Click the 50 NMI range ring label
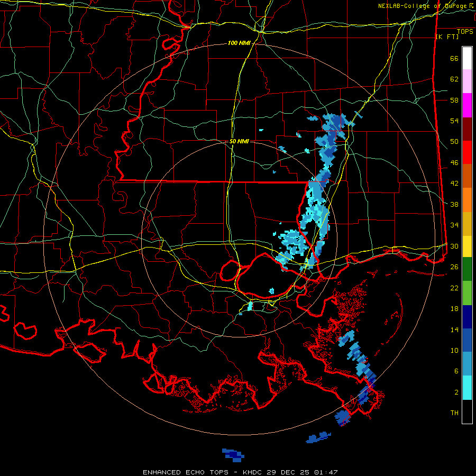Image resolution: width=476 pixels, height=476 pixels. [x=239, y=141]
